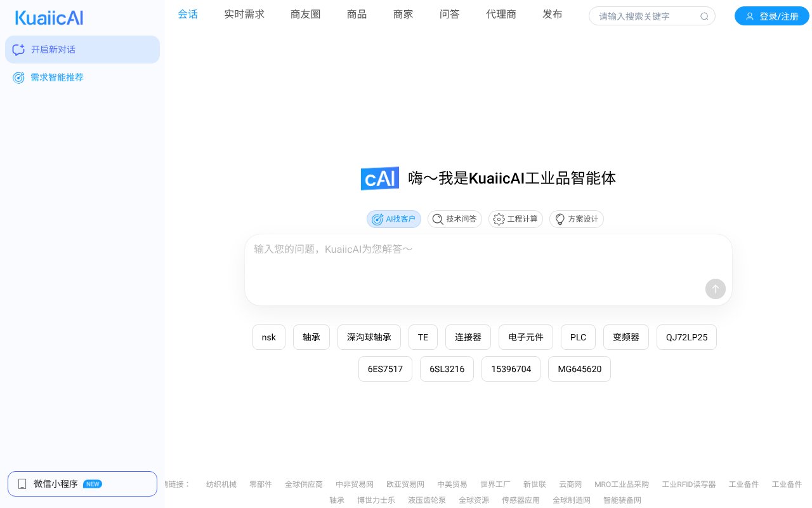Select the 轴承 quick keyword chip

pyautogui.click(x=311, y=337)
